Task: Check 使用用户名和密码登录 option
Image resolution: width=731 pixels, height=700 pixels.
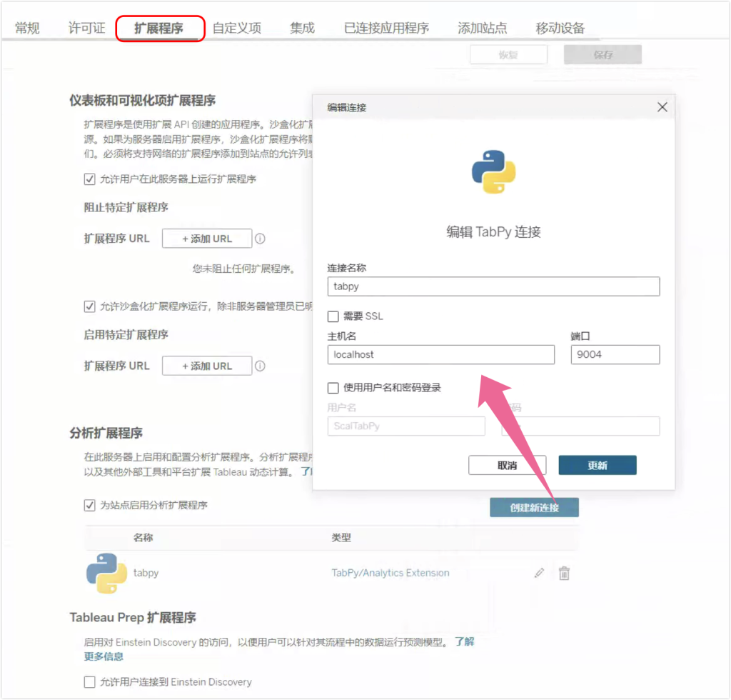Action: pos(333,388)
